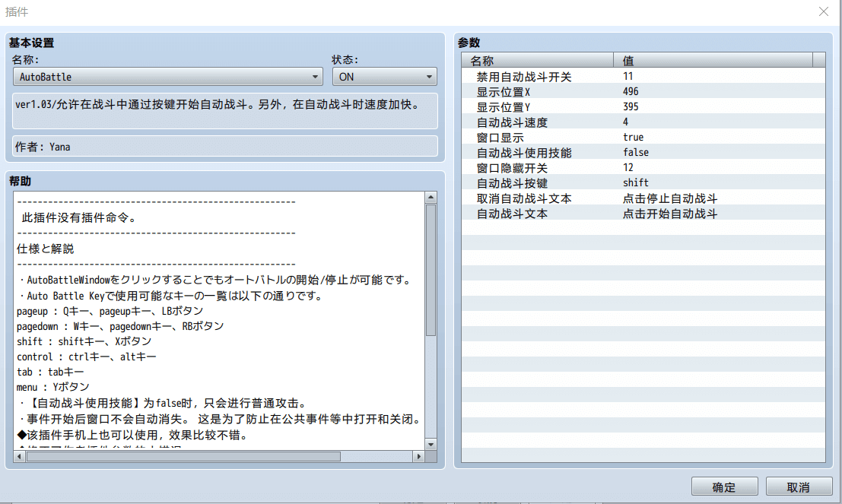Click the value true for 窗口显示
The image size is (842, 504).
633,138
